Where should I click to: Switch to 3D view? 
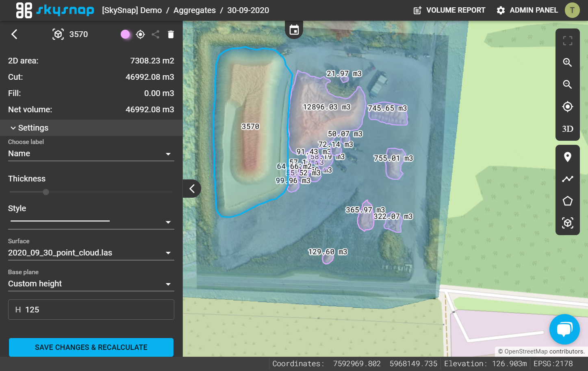[568, 129]
